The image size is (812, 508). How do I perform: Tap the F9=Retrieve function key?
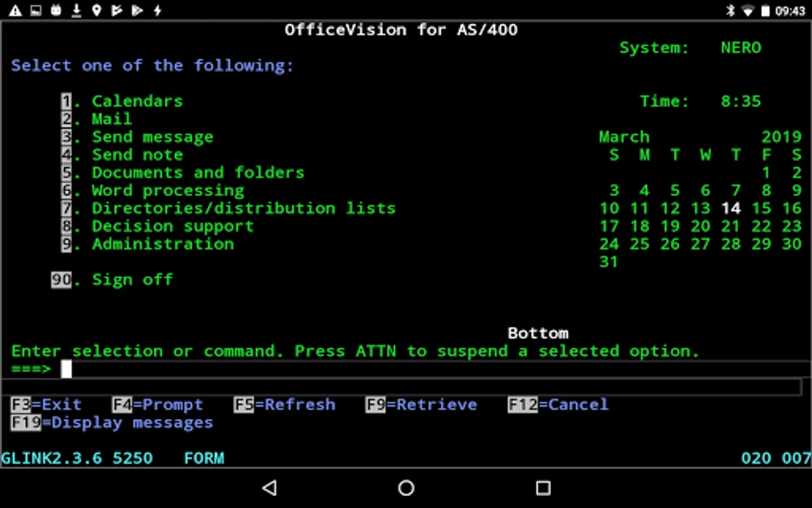[x=421, y=405]
